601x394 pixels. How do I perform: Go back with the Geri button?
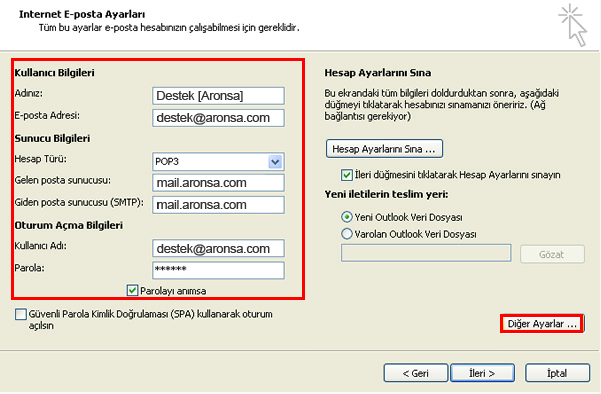pyautogui.click(x=415, y=373)
